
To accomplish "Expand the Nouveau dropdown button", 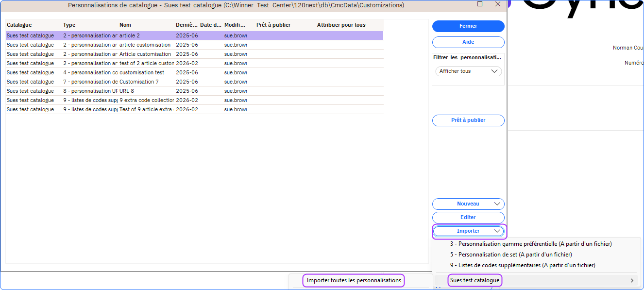I will point(468,204).
